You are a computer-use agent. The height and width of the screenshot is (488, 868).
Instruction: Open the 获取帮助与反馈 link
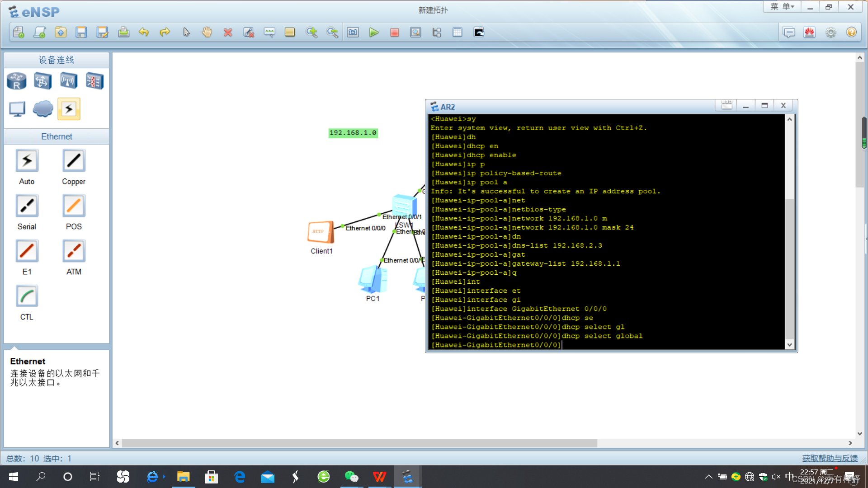point(830,458)
